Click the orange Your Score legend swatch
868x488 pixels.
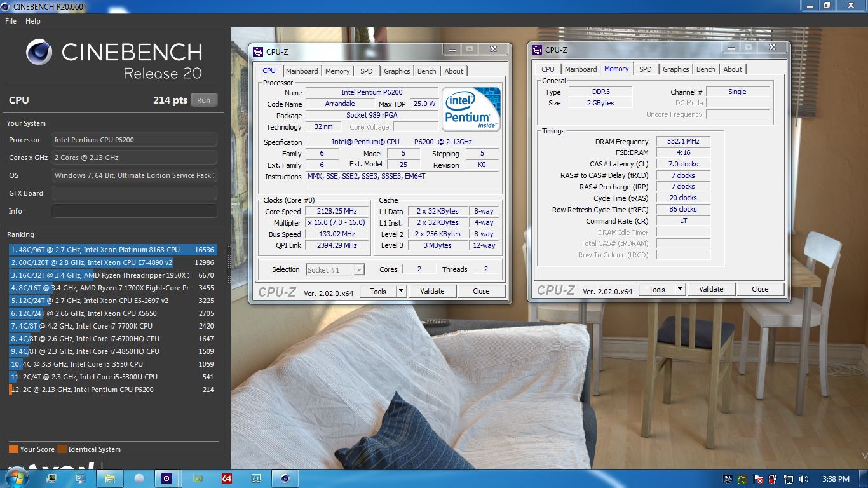coord(13,449)
